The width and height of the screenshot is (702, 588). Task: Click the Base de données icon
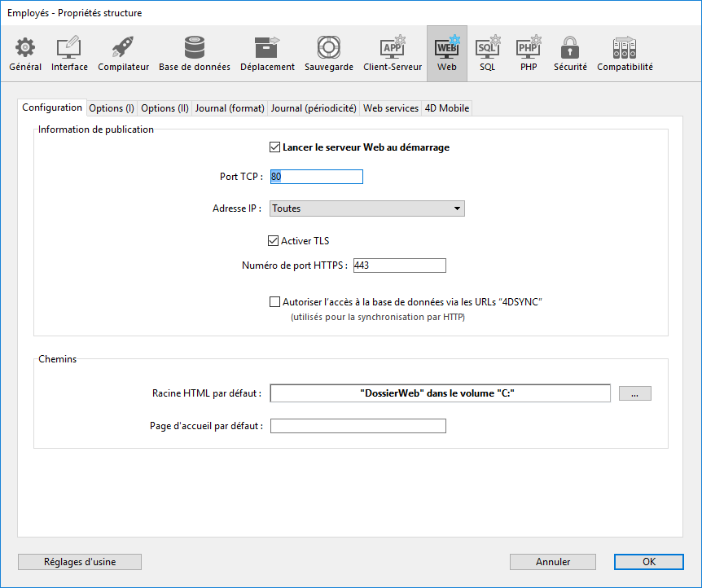coord(194,48)
